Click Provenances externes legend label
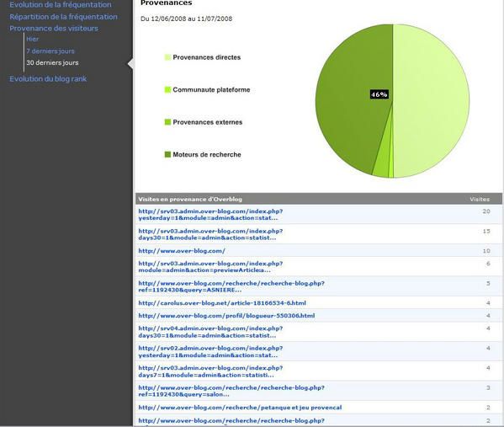This screenshot has width=504, height=427. pos(207,122)
